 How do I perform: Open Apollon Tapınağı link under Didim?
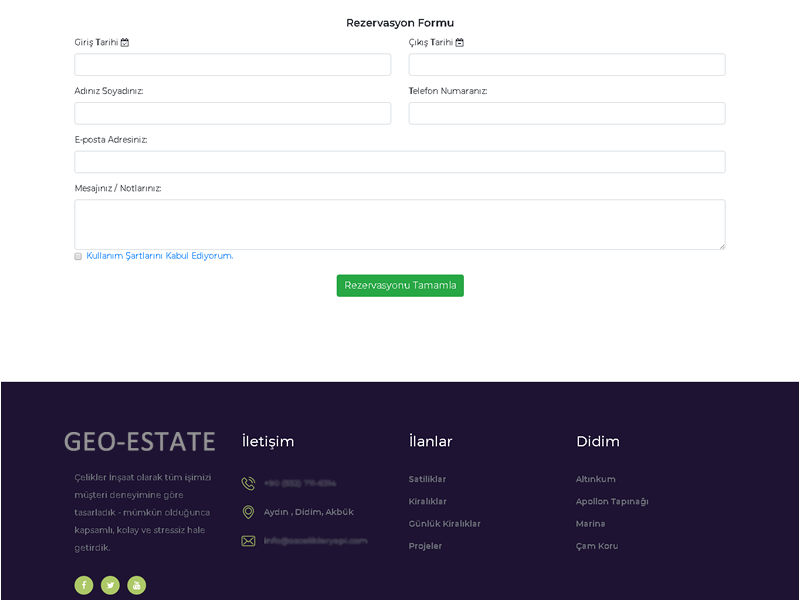(612, 502)
